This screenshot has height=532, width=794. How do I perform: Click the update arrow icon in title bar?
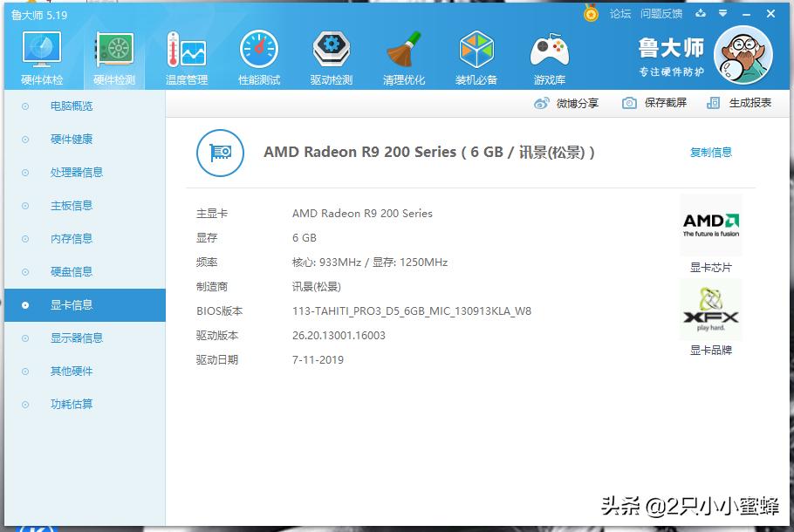tap(701, 14)
